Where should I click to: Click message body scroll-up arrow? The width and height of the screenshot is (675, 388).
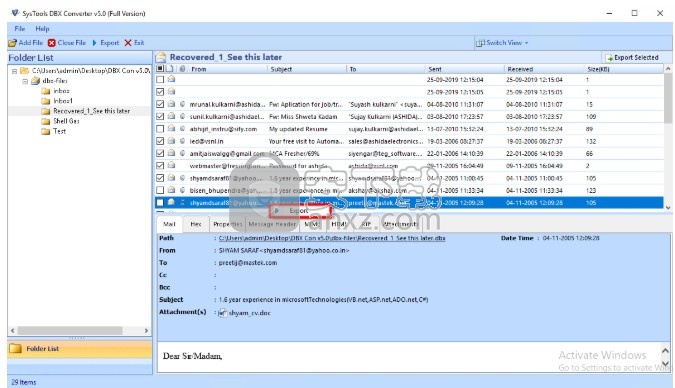666,351
